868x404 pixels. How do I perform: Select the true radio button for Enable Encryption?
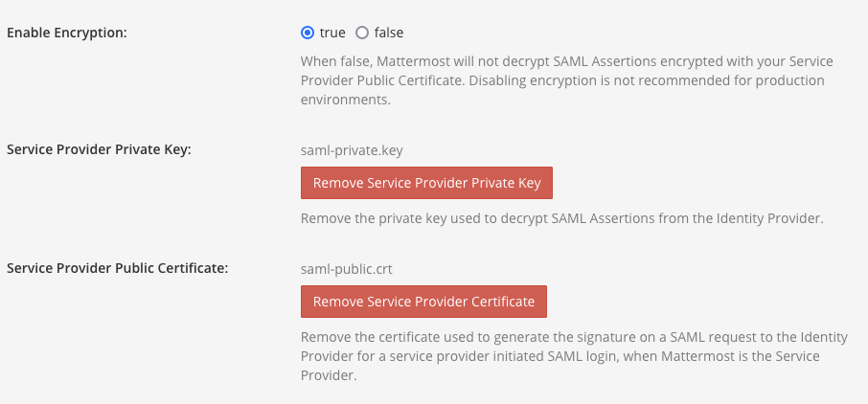308,33
